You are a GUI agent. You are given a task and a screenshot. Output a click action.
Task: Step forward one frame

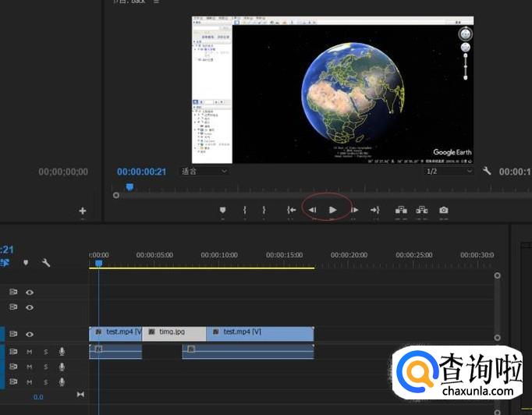354,210
